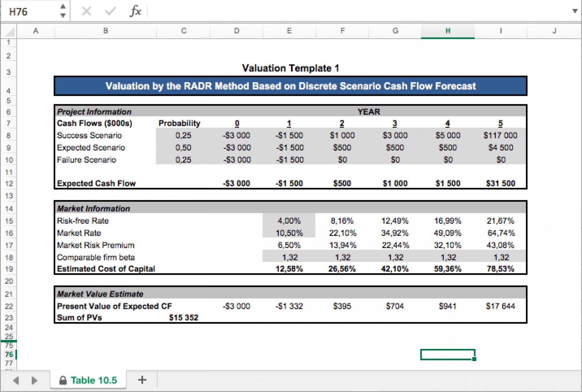Go to next sheet arrow
582x392 pixels.
pos(34,380)
